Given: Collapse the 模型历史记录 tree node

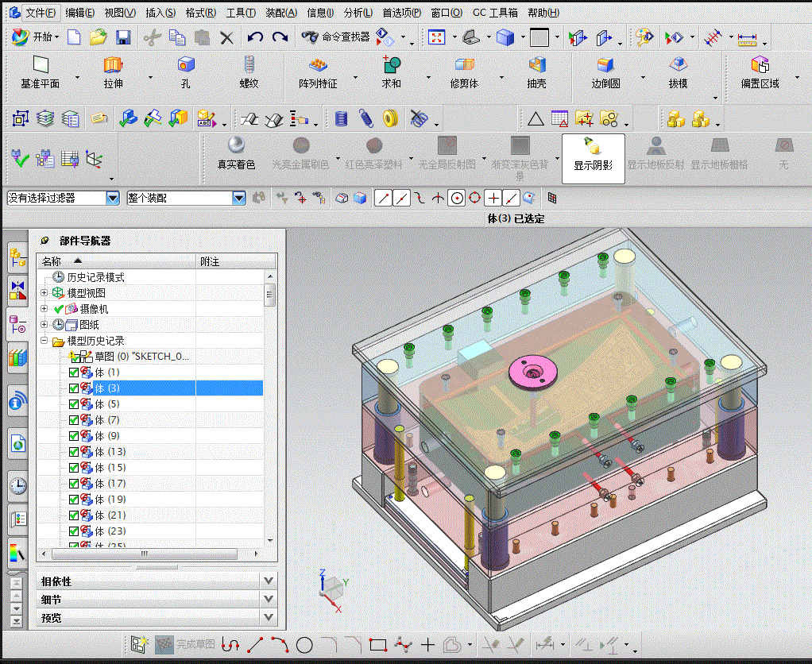Looking at the screenshot, I should point(44,341).
